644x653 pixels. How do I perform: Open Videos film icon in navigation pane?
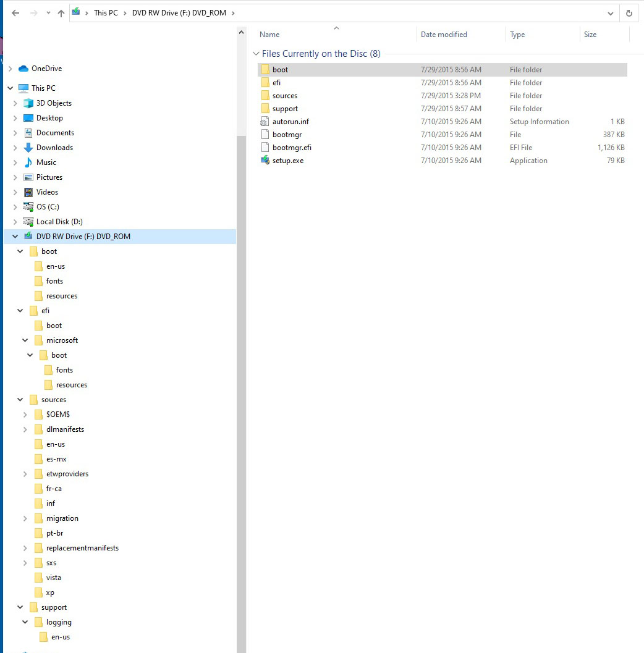click(28, 192)
